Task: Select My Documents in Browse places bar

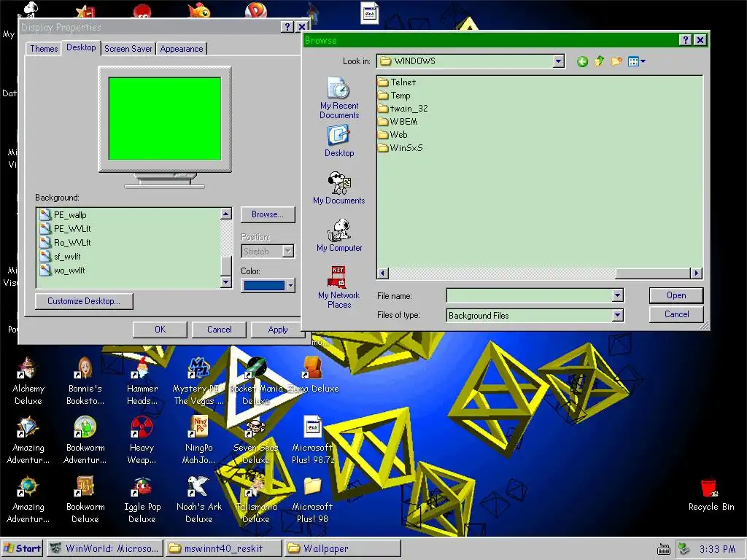Action: 339,188
